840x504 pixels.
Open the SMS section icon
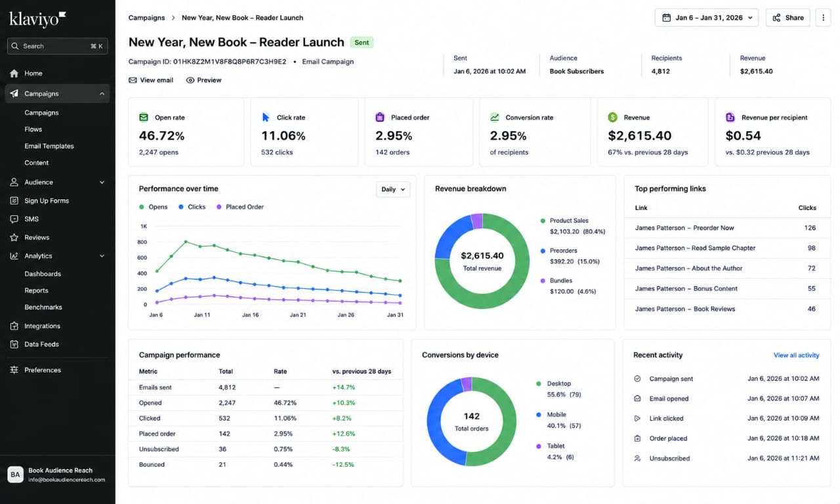[14, 219]
